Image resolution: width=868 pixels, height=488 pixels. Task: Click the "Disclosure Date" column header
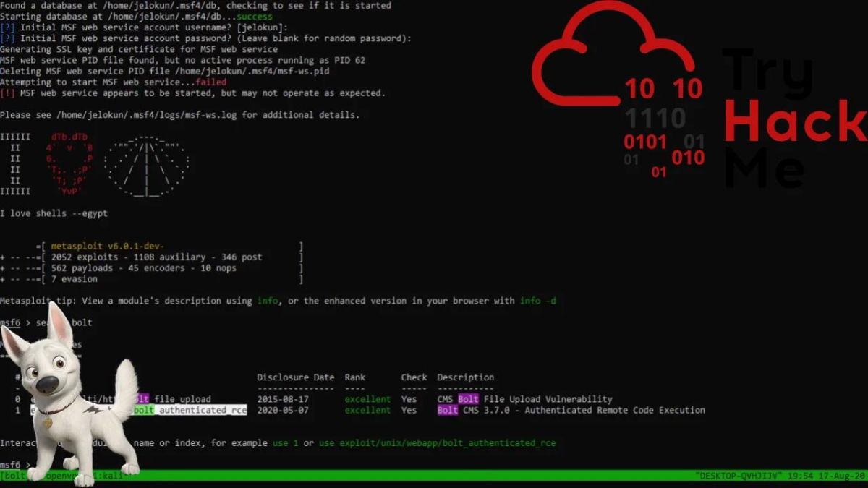[296, 377]
